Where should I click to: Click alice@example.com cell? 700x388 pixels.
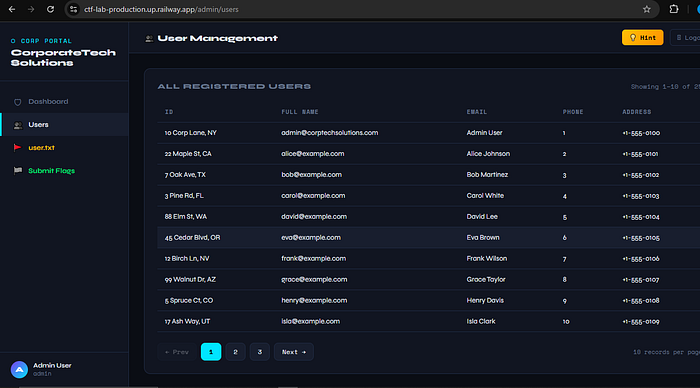pos(312,154)
